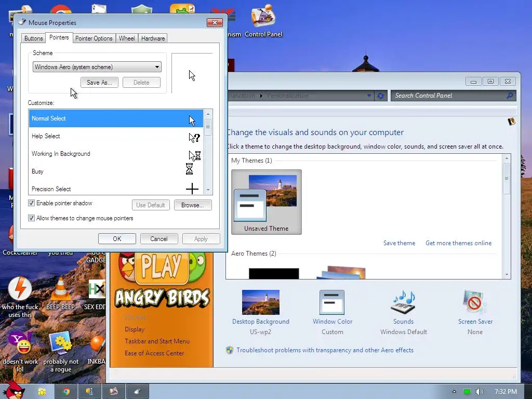The height and width of the screenshot is (399, 532).
Task: Open Desktop Background settings icon
Action: [x=261, y=302]
